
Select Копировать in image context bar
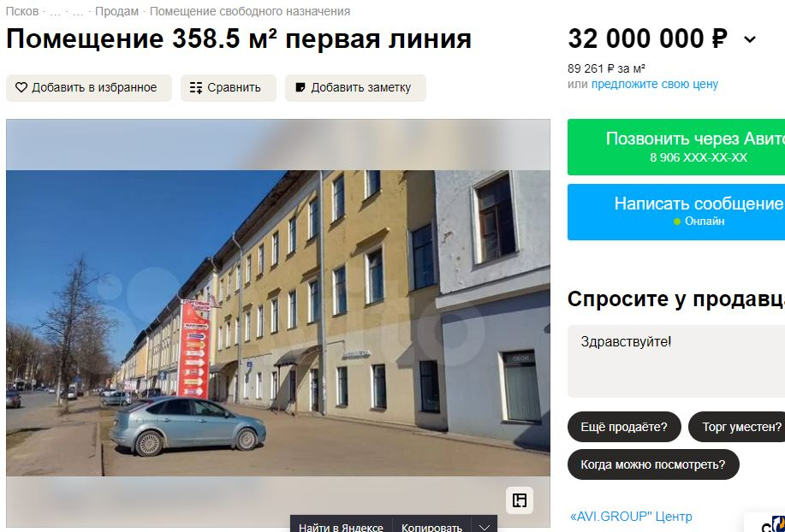(x=431, y=527)
